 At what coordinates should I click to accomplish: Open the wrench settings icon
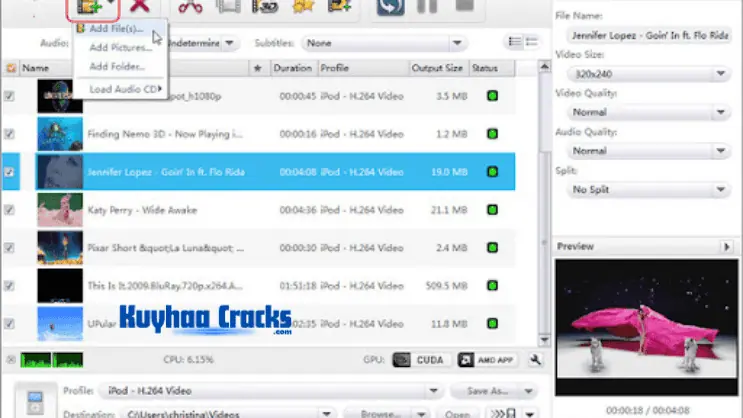tap(535, 359)
